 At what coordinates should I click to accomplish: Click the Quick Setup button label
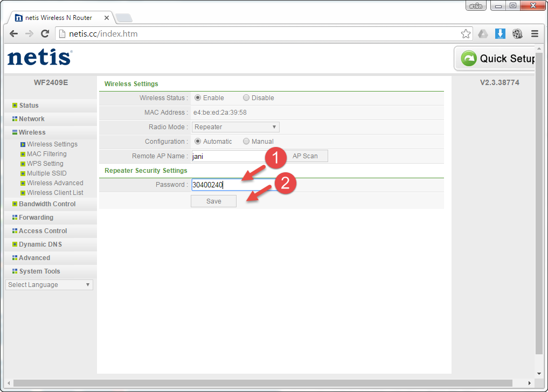click(x=507, y=58)
